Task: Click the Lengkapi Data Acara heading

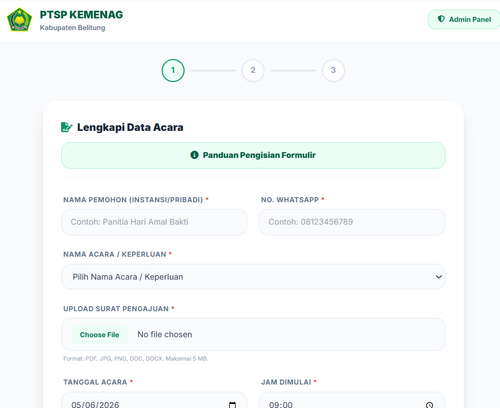Action: point(130,127)
